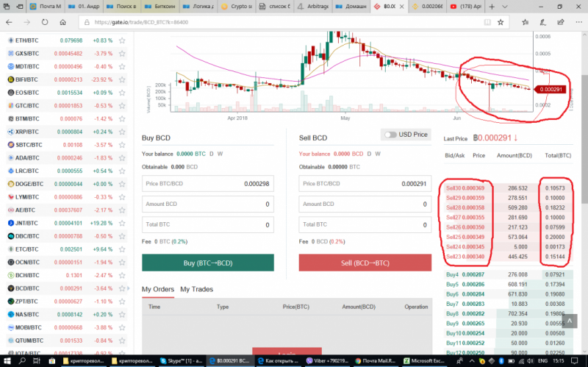Click Sell balance withdraw W link
The height and width of the screenshot is (367, 588).
click(378, 154)
